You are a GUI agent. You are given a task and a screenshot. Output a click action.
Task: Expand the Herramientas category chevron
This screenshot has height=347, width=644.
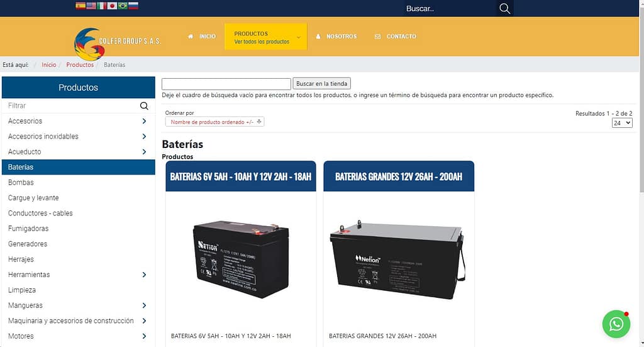(144, 275)
